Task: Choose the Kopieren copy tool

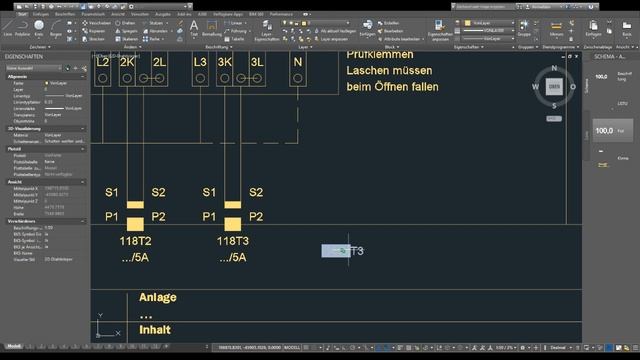Action: pos(94,31)
